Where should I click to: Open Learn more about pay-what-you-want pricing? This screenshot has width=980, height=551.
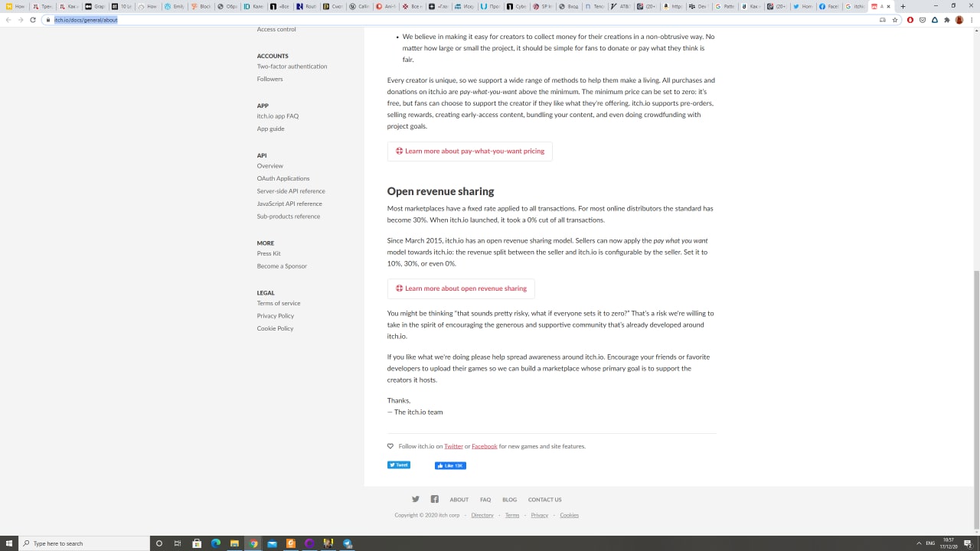(x=469, y=151)
